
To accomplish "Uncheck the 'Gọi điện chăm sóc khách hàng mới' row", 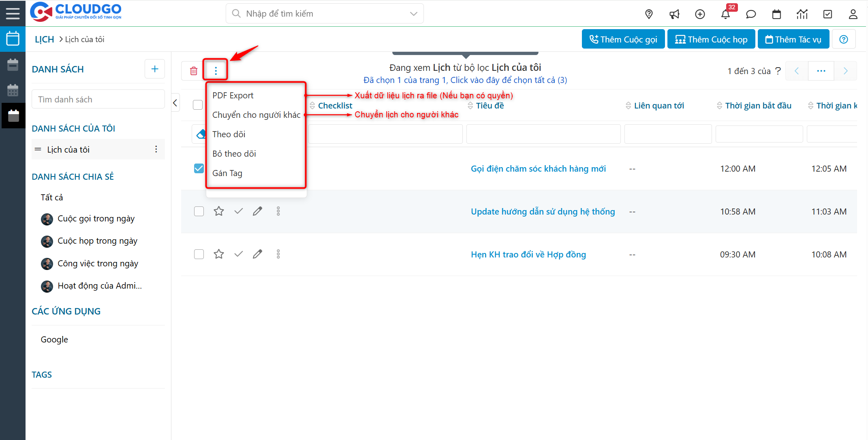I will (x=199, y=168).
